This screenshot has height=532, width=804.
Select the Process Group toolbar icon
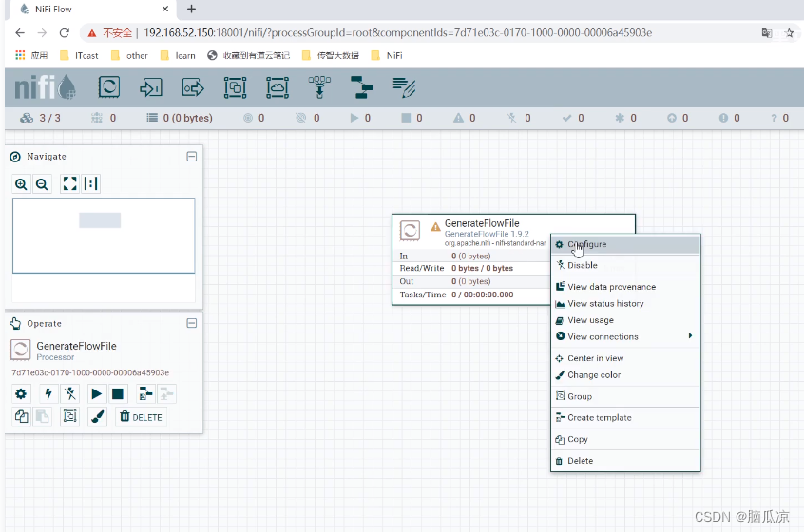236,87
